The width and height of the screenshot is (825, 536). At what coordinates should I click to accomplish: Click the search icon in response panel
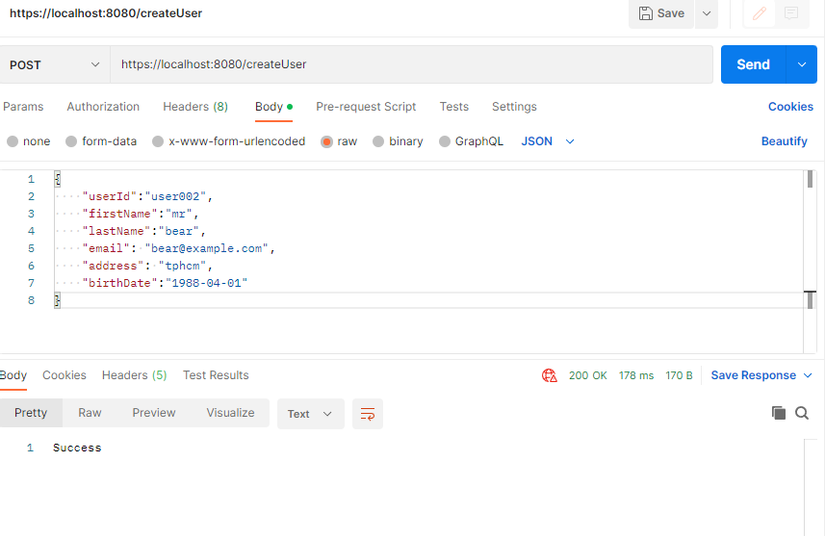(802, 413)
